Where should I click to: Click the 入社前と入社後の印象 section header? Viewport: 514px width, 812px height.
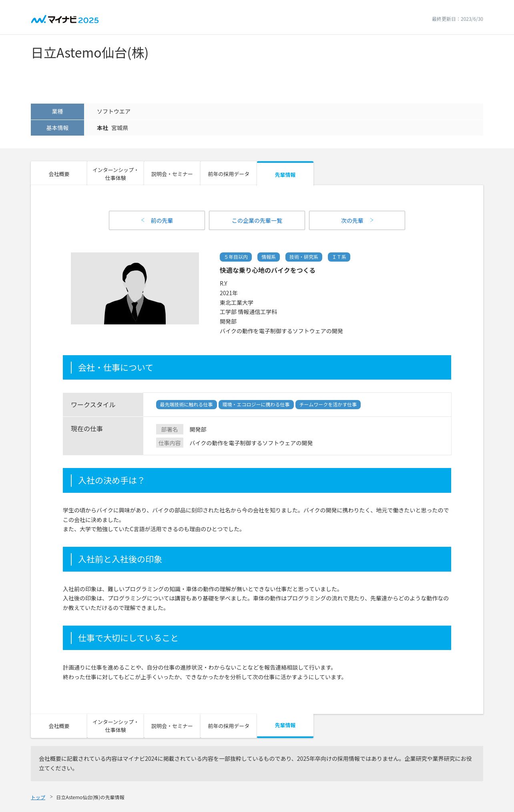pos(257,559)
